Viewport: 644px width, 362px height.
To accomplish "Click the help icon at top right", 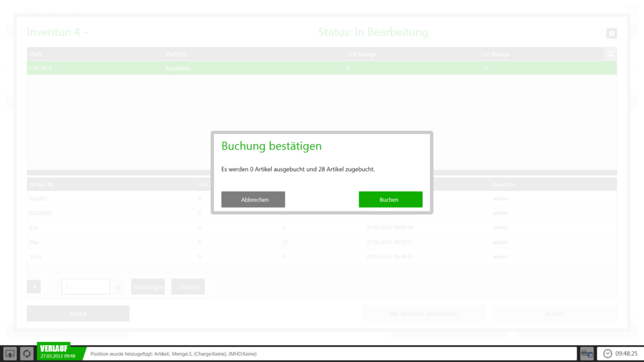I will [611, 34].
